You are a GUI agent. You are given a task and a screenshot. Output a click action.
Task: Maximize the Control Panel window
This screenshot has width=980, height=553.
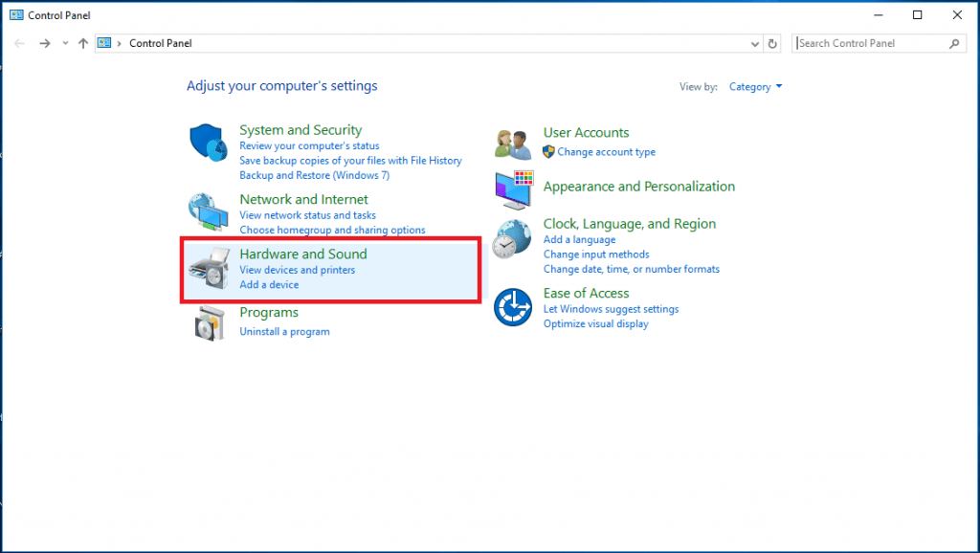pyautogui.click(x=918, y=15)
